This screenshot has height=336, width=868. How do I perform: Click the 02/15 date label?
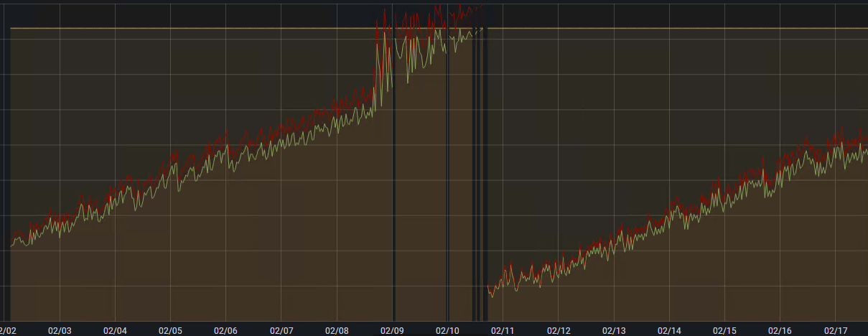click(x=724, y=330)
